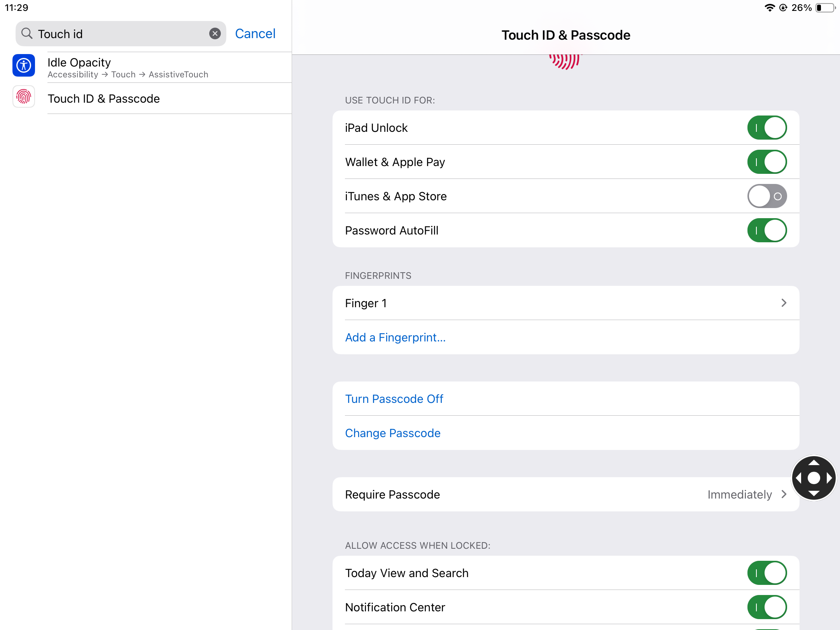Tap the Accessibility icon for Idle Opacity

tap(24, 65)
